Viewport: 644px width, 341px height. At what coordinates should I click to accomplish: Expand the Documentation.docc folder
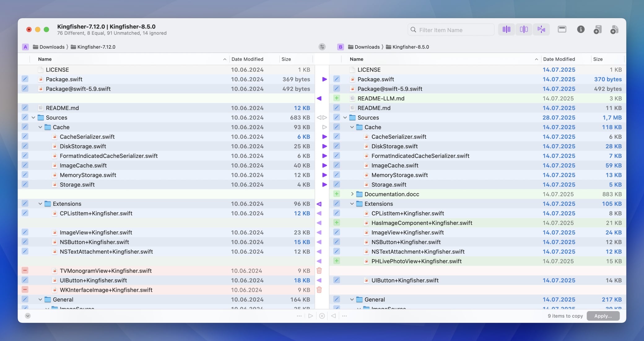(x=352, y=194)
